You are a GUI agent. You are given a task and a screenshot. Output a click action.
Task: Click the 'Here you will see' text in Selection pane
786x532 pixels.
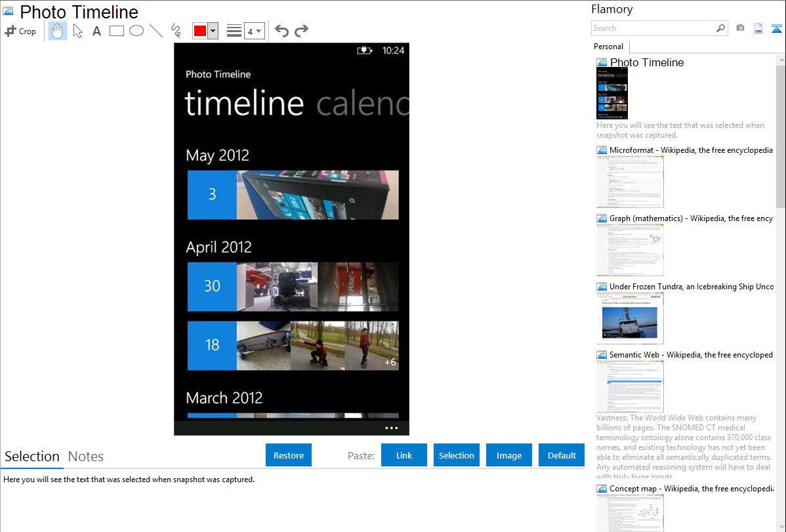click(129, 480)
